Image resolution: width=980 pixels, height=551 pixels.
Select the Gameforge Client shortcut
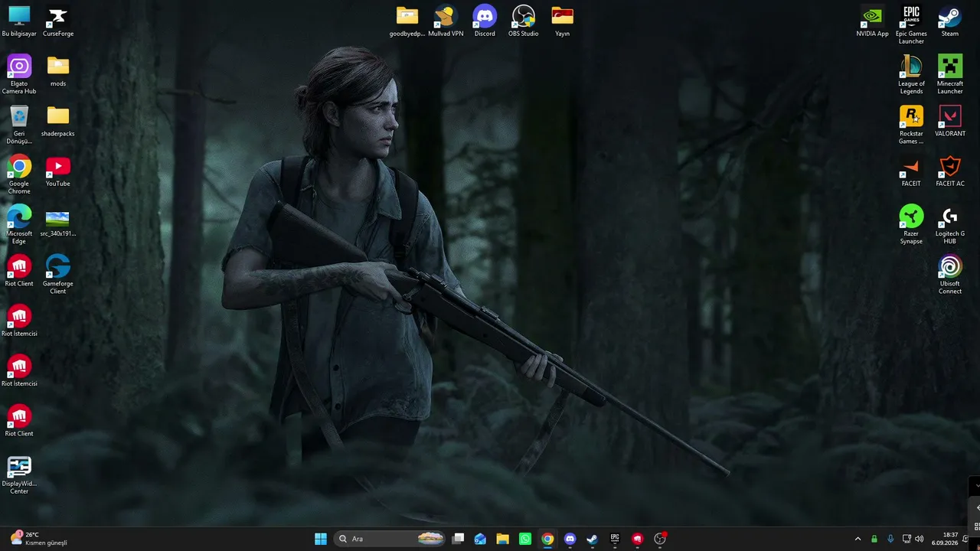58,275
